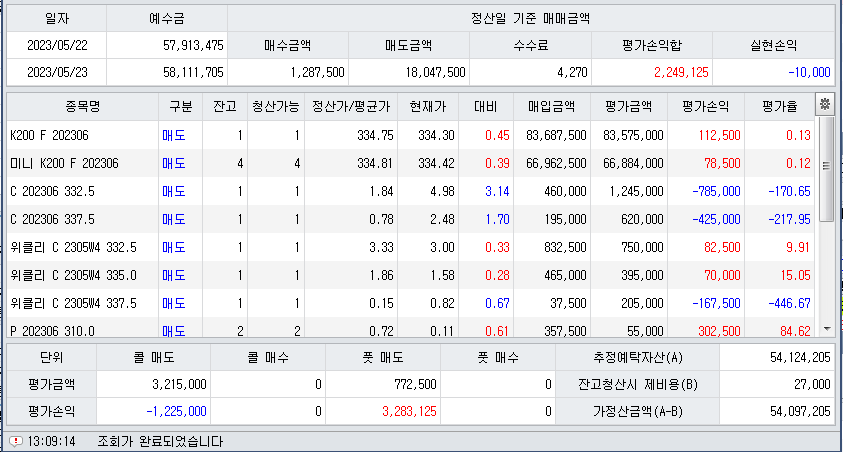Select the 미니 K200 F 202306 row name
The width and height of the screenshot is (843, 452).
pyautogui.click(x=65, y=163)
